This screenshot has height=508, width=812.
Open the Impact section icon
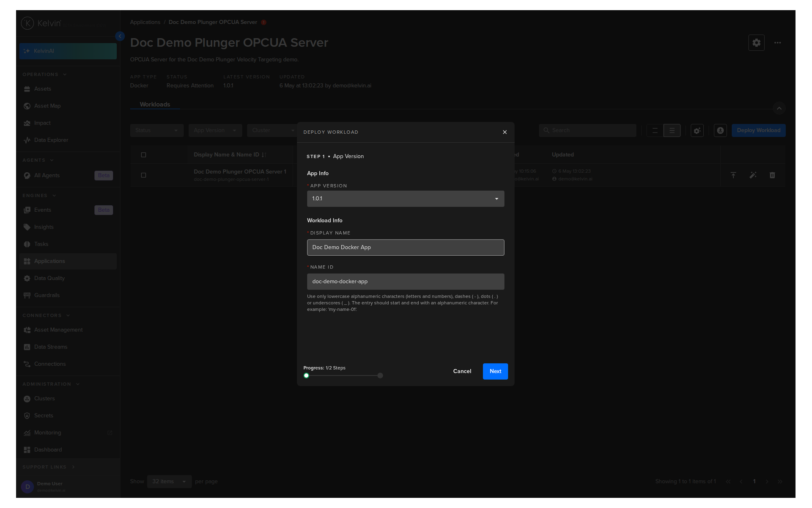tap(27, 123)
